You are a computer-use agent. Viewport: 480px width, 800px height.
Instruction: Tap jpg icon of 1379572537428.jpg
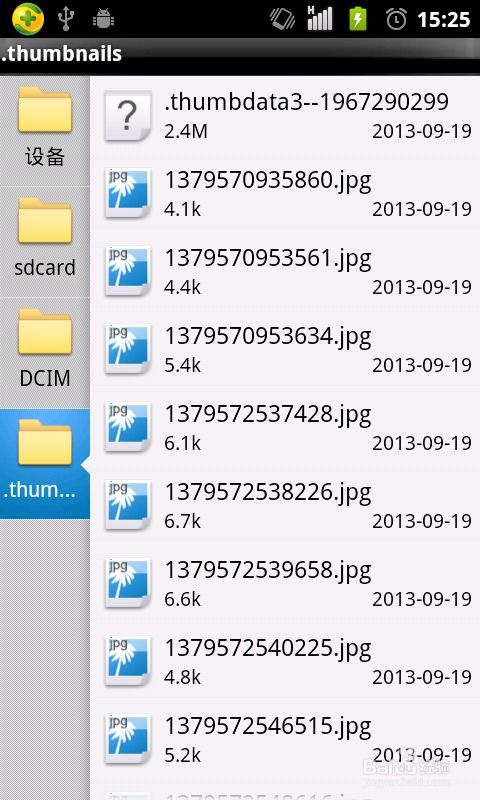128,427
